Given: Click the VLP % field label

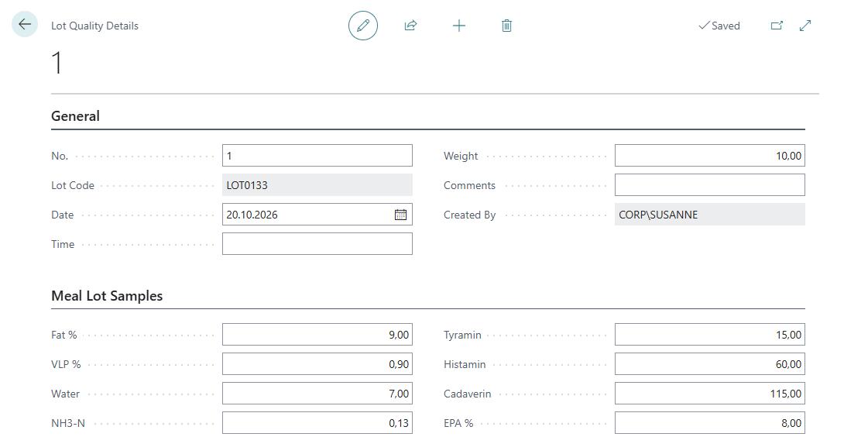Looking at the screenshot, I should pyautogui.click(x=66, y=364).
